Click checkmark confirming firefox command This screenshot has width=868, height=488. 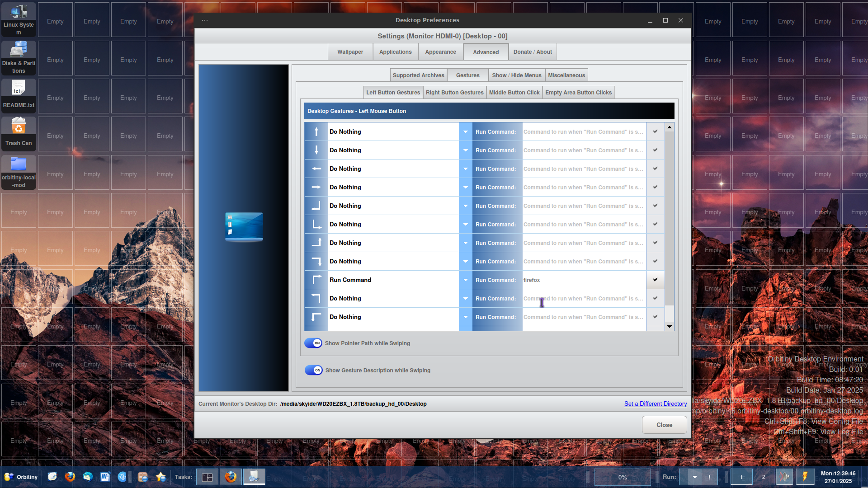pyautogui.click(x=655, y=280)
